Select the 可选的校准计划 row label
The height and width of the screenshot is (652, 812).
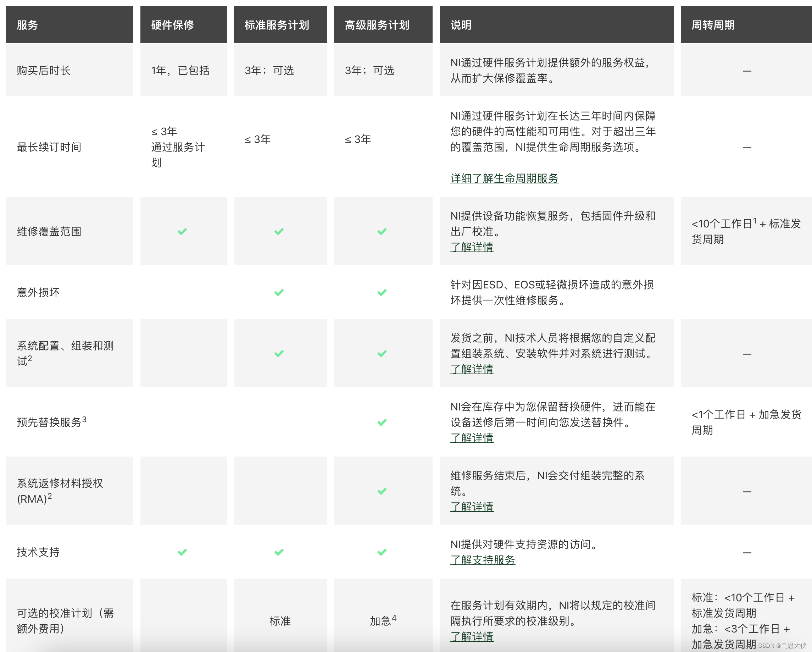coord(65,621)
